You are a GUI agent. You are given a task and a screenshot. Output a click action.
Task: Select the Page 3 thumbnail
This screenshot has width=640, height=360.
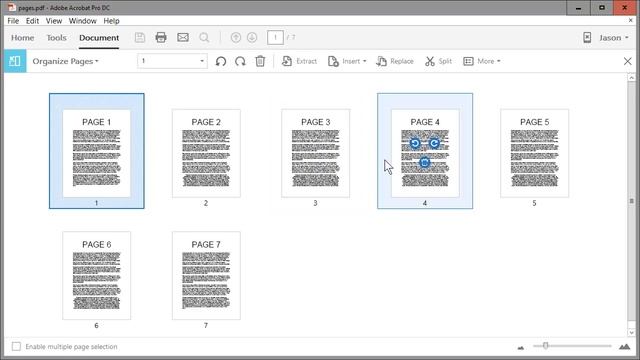(316, 153)
